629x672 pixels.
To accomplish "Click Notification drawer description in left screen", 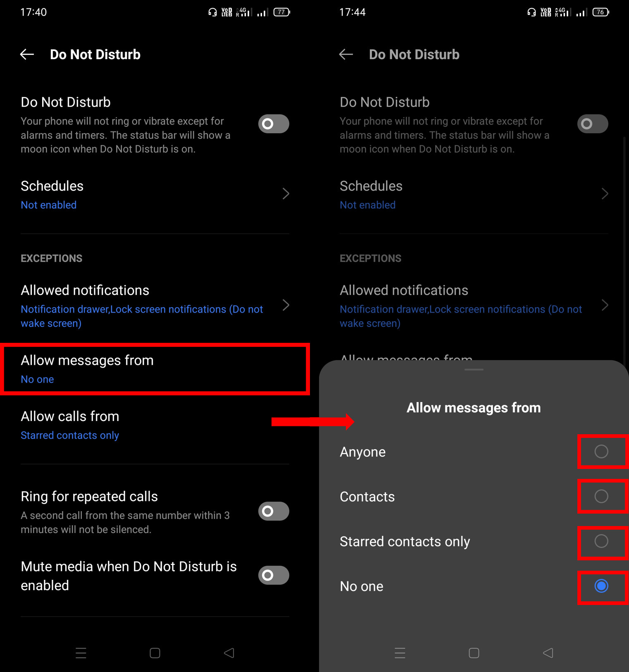I will coord(142,316).
